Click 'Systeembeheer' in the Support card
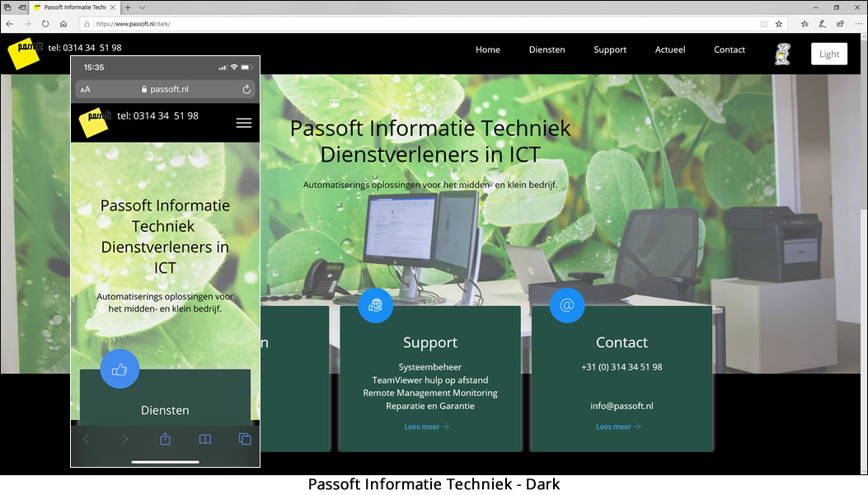This screenshot has width=868, height=495. (430, 367)
